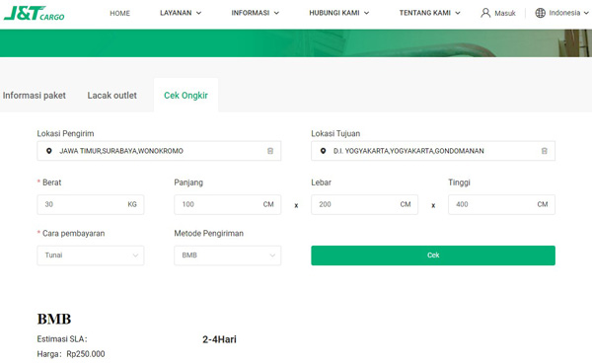This screenshot has width=592, height=364.
Task: Click the BMB result heading
Action: tap(54, 319)
